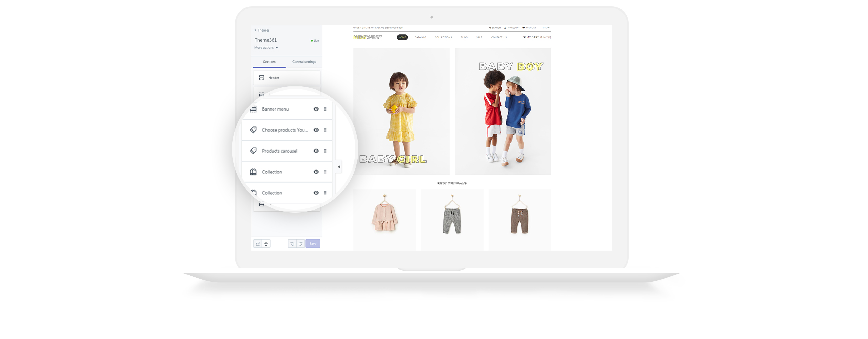Click the BABY BOY banner image
This screenshot has width=868, height=339.
[502, 111]
